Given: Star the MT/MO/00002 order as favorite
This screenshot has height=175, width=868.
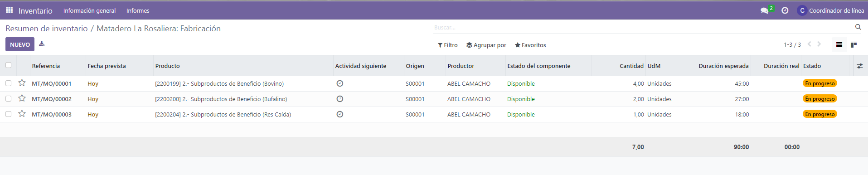Looking at the screenshot, I should pyautogui.click(x=22, y=98).
